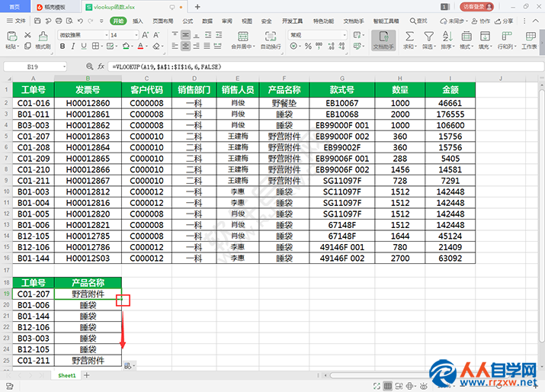This screenshot has width=545, height=392.
Task: Align text right
Action: click(x=197, y=46)
